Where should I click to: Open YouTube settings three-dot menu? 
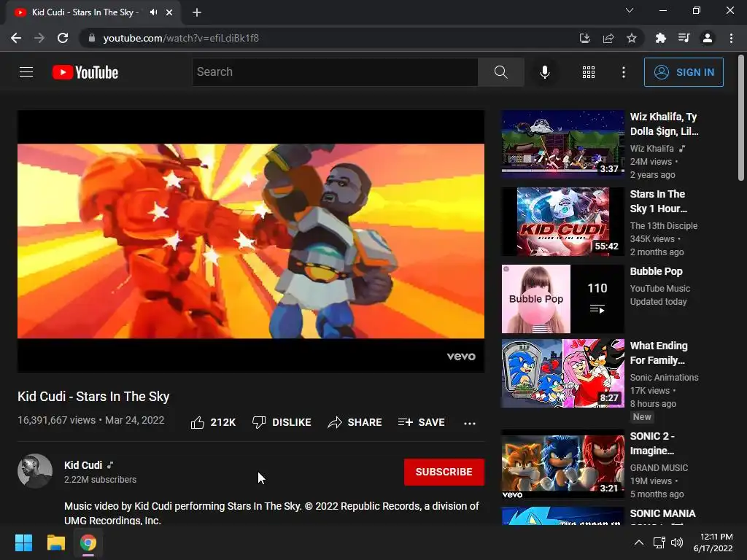point(624,72)
